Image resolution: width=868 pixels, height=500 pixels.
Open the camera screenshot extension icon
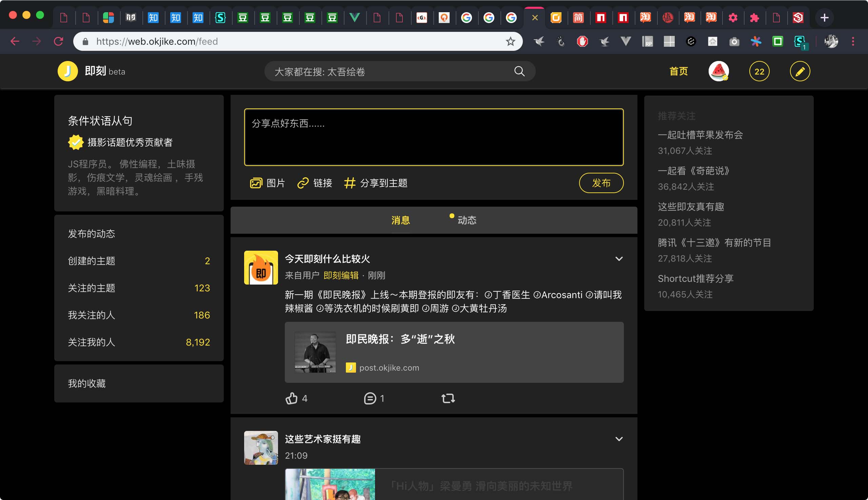point(734,42)
